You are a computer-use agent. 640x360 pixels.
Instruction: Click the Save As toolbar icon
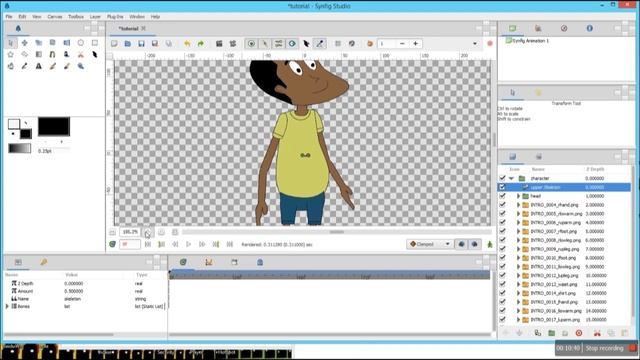155,44
